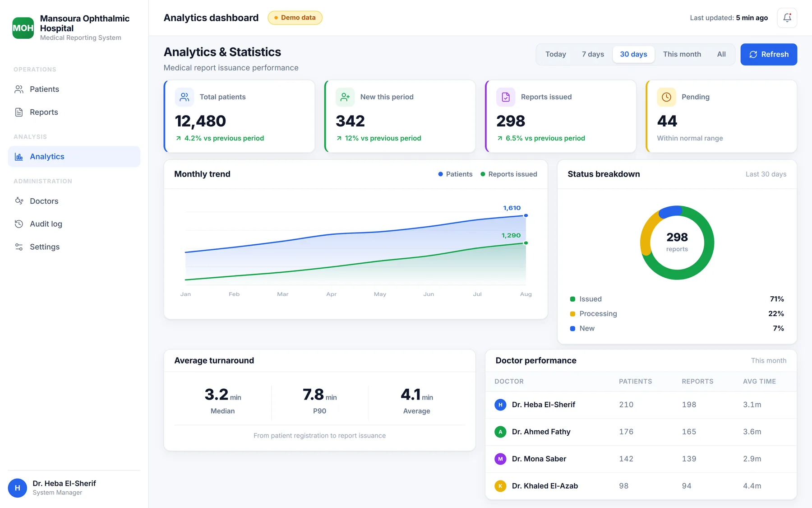Click the MOH hospital logo
This screenshot has height=508, width=812.
pos(23,28)
